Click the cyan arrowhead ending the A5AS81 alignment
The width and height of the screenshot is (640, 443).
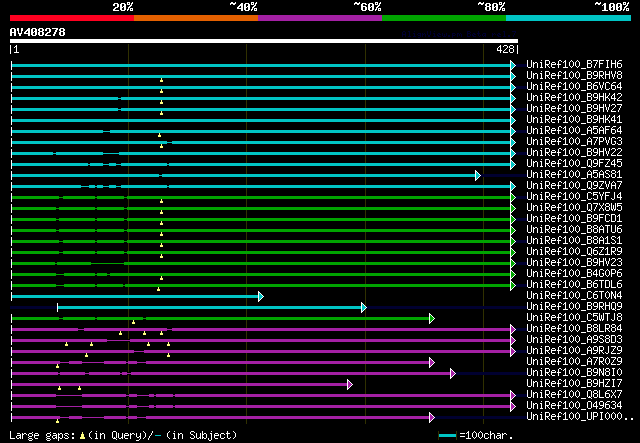coord(478,176)
